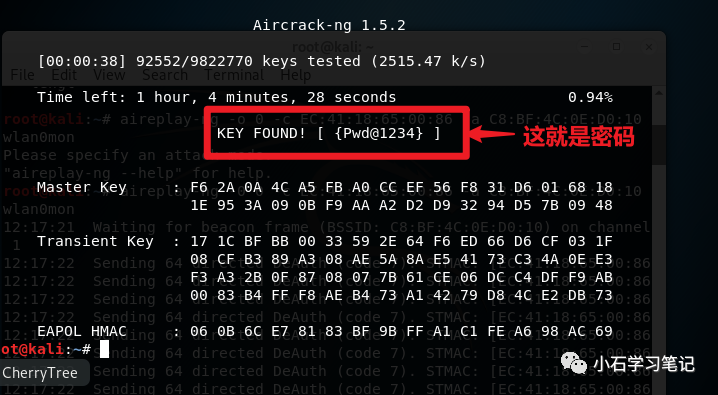Click the Master Key label
The width and height of the screenshot is (718, 395).
coord(82,187)
